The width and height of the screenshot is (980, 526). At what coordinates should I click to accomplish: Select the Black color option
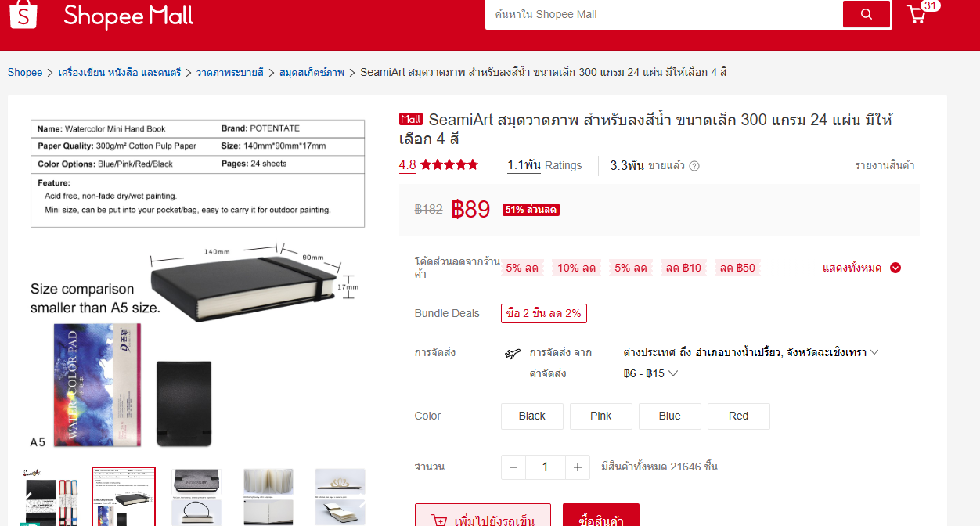click(x=532, y=416)
